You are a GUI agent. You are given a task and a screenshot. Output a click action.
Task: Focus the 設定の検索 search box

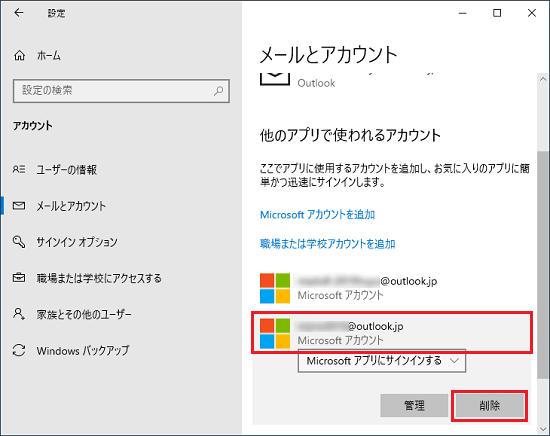(121, 91)
